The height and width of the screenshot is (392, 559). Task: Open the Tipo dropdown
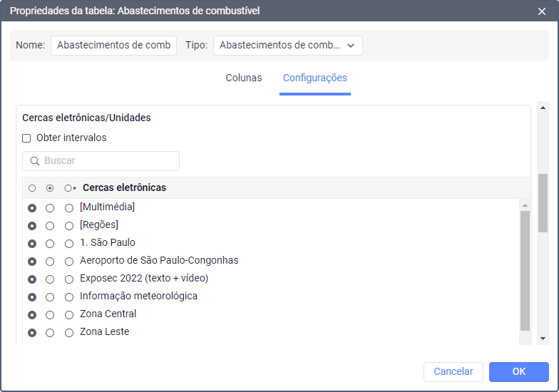point(287,46)
